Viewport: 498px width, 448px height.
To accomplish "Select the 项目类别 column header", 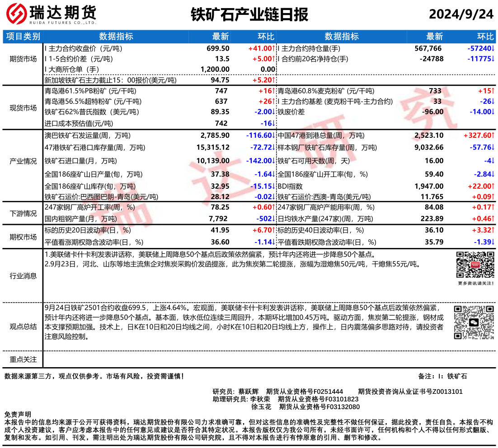I will (23, 37).
